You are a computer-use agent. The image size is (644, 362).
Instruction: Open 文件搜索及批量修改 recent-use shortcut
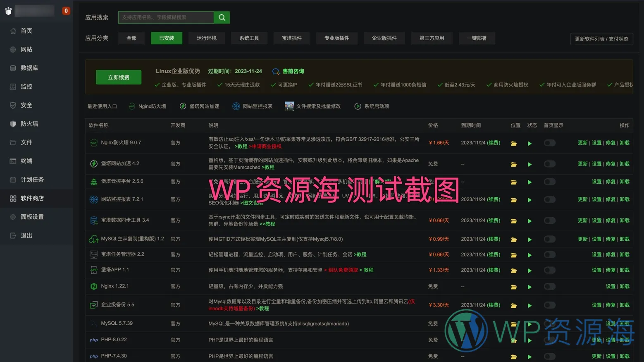pos(313,106)
